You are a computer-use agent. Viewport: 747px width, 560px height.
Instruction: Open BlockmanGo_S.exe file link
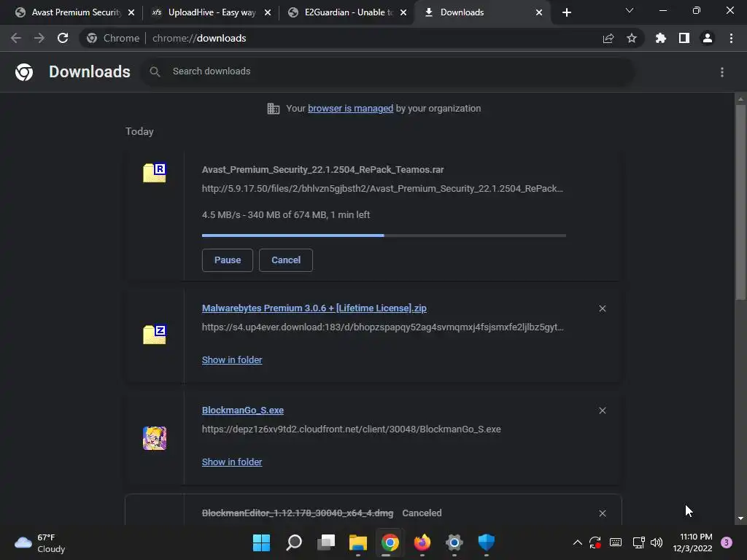pos(242,410)
